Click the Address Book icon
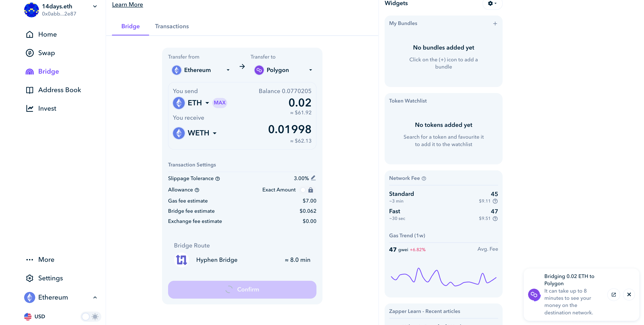 [x=30, y=90]
